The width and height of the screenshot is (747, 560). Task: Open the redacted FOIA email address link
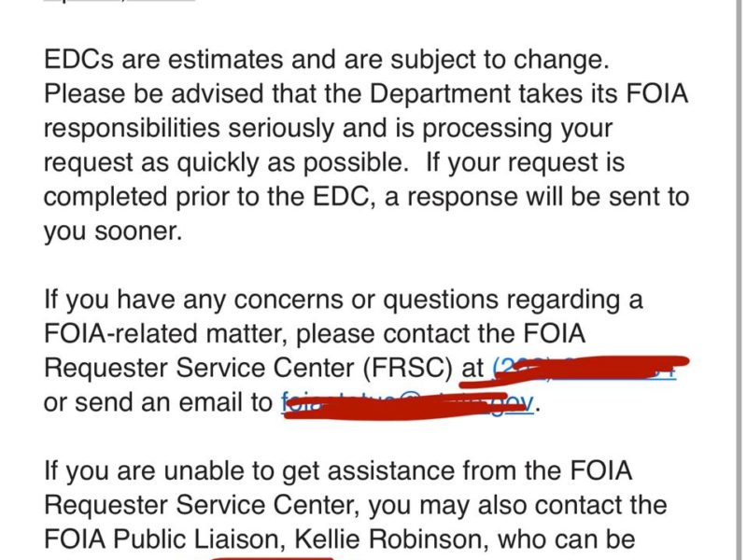tap(407, 404)
